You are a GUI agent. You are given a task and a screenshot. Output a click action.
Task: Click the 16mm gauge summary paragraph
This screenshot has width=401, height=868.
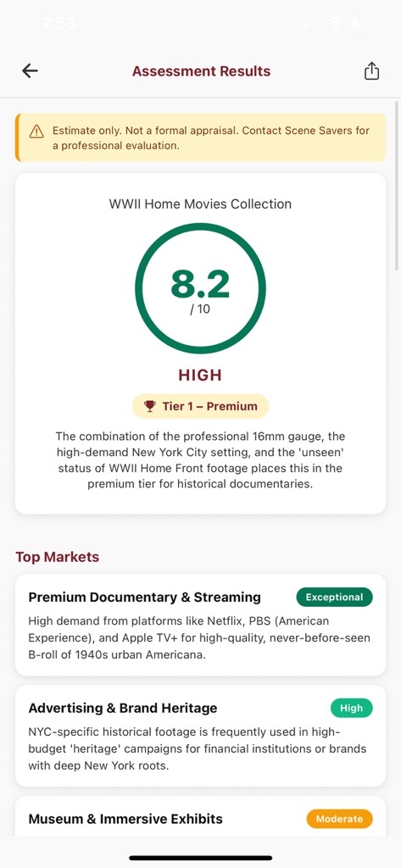coord(200,460)
